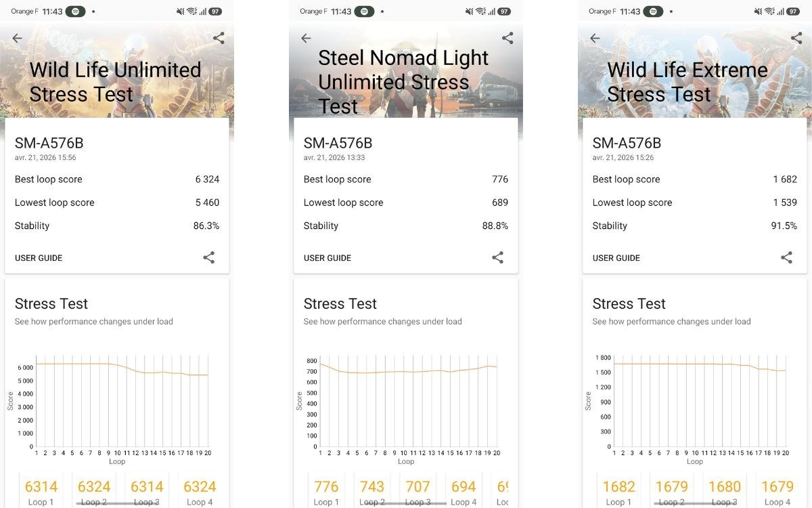The height and width of the screenshot is (508, 812).
Task: Share Wild Life Extreme result from header
Action: pos(796,39)
